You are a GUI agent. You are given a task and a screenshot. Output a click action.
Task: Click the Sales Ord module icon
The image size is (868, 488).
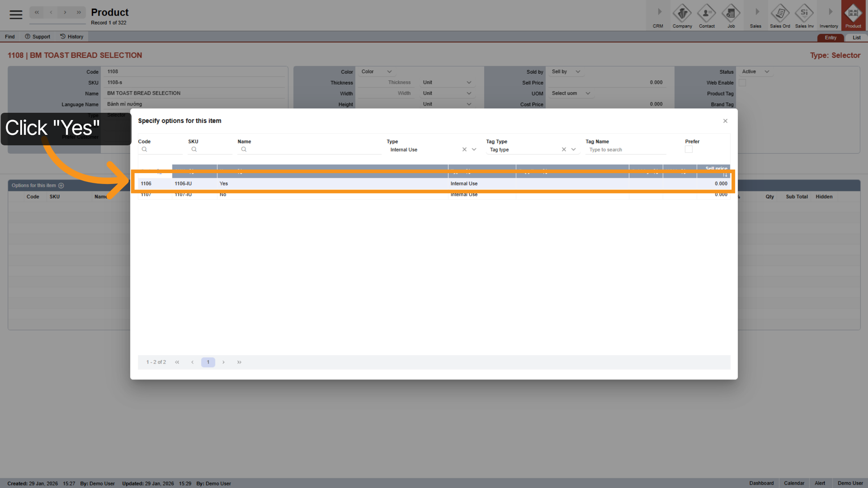point(780,15)
